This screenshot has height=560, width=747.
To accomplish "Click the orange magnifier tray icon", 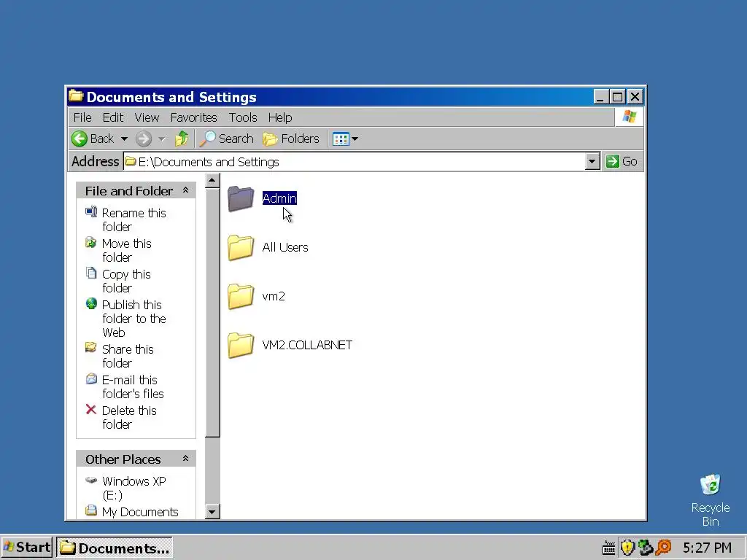I will pos(663,548).
